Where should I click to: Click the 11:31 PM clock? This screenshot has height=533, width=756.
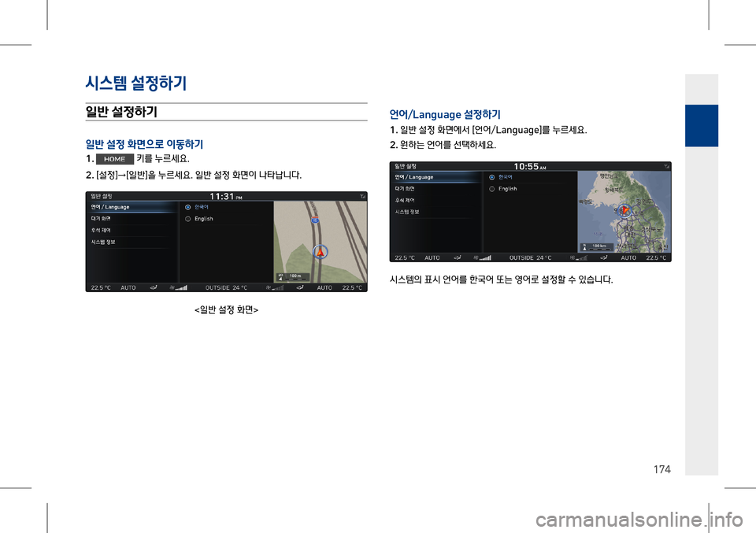point(226,197)
